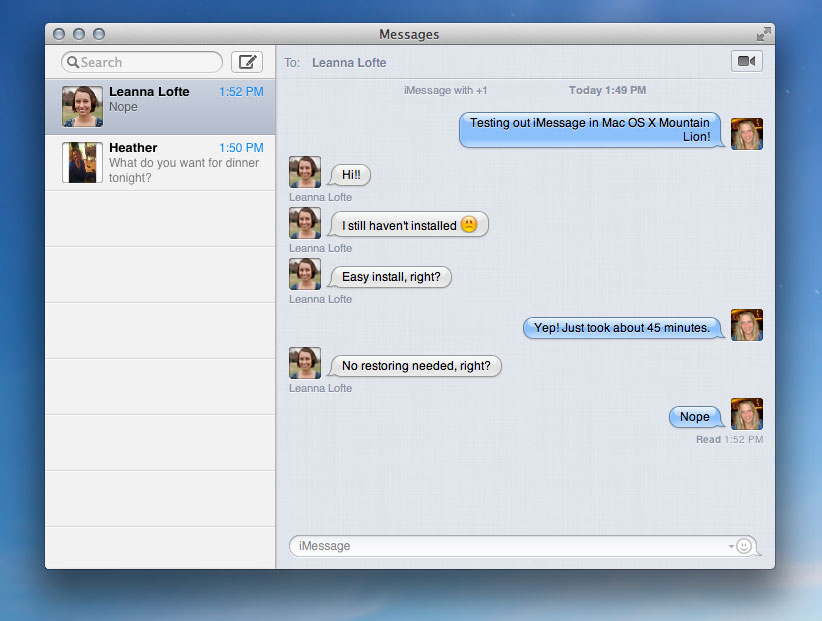Click the iMessage text input field

tap(522, 546)
